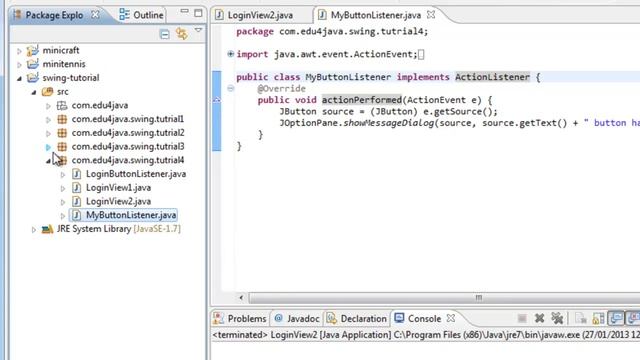640x360 pixels.
Task: Expand MyButtonListener.java tree node
Action: (x=63, y=216)
